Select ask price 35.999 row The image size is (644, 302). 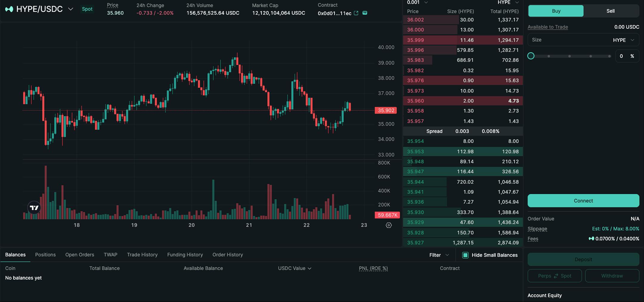(463, 40)
